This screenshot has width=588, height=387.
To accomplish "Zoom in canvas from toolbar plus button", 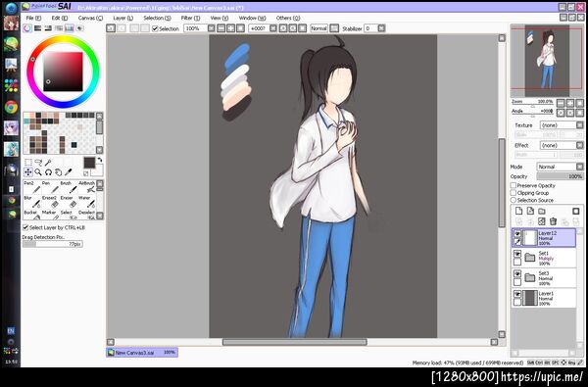I will coord(230,28).
